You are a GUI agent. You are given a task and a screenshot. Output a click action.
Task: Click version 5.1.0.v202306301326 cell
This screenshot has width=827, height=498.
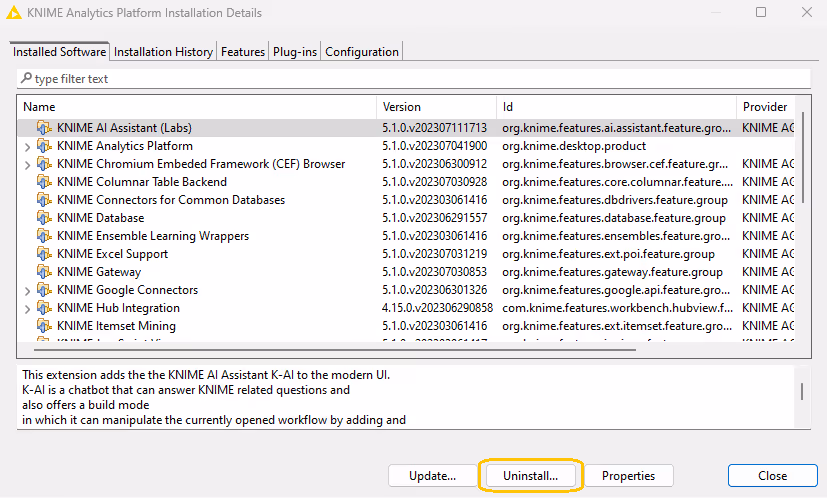click(435, 290)
